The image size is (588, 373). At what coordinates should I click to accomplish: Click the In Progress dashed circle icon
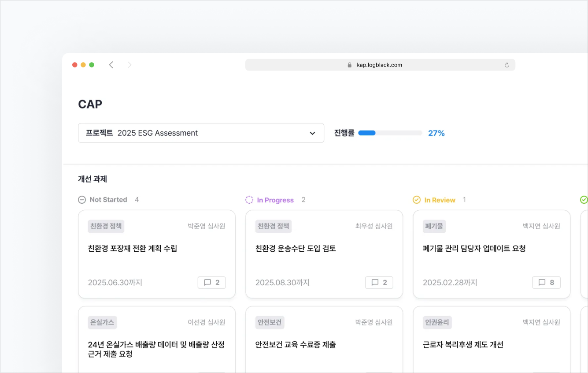[x=249, y=200]
